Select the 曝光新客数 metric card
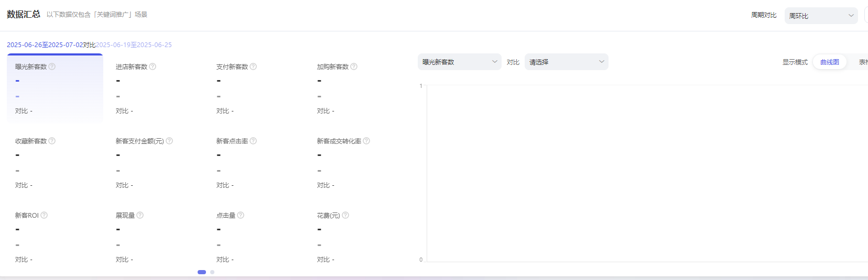This screenshot has height=280, width=868. (55, 88)
